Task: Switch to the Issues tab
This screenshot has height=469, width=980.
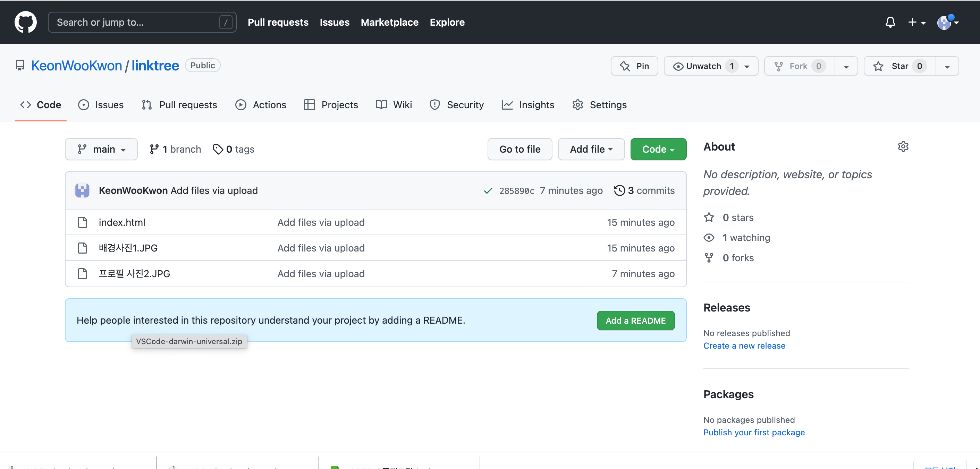Action: pyautogui.click(x=101, y=105)
